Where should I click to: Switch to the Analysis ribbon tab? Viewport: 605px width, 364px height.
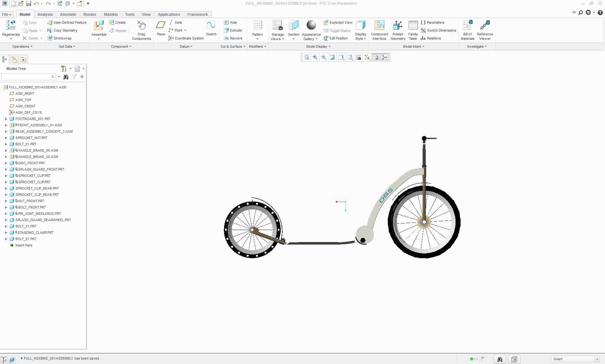coord(45,15)
